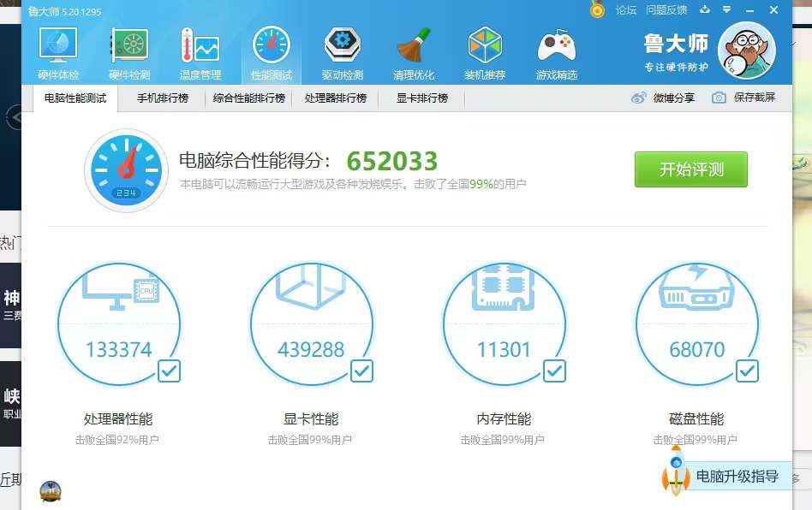Open 硬件体检 hardware checkup

[x=58, y=54]
